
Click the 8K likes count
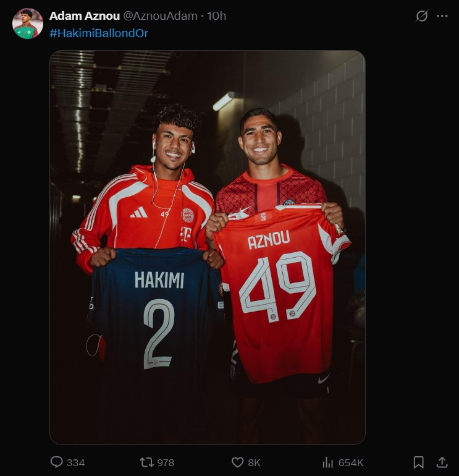pos(254,462)
